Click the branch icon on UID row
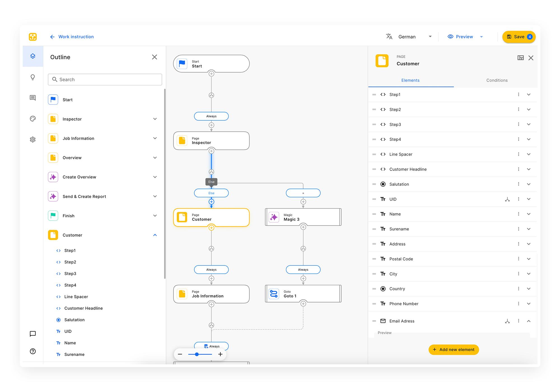560x392 pixels. click(x=507, y=199)
